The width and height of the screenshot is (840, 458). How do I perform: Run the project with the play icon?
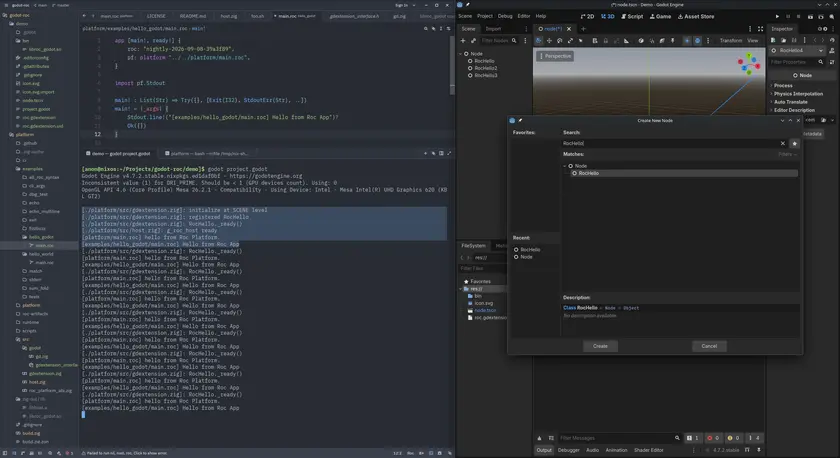coord(777,17)
